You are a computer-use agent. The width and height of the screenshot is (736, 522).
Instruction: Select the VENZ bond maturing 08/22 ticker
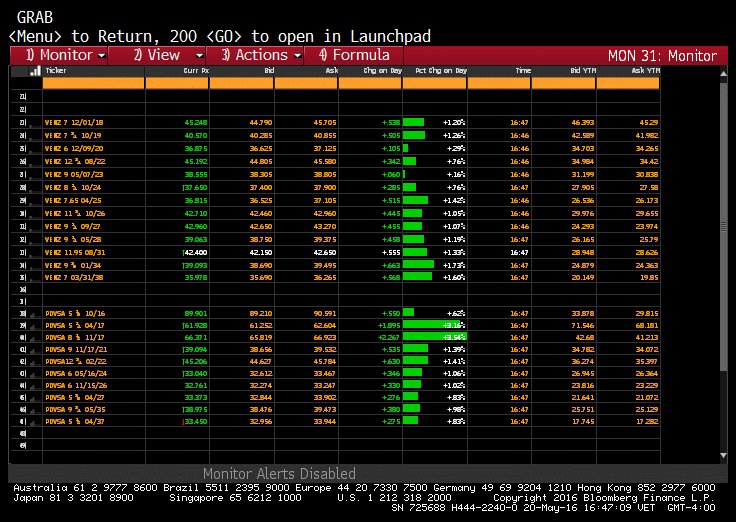75,161
